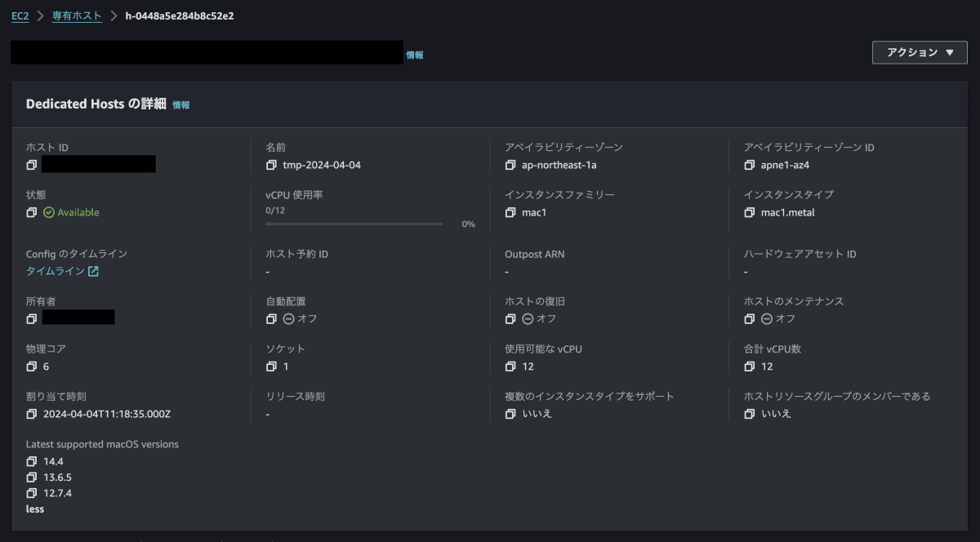Image resolution: width=980 pixels, height=542 pixels.
Task: Copy the name tmp-2024-04-04
Action: coord(271,165)
